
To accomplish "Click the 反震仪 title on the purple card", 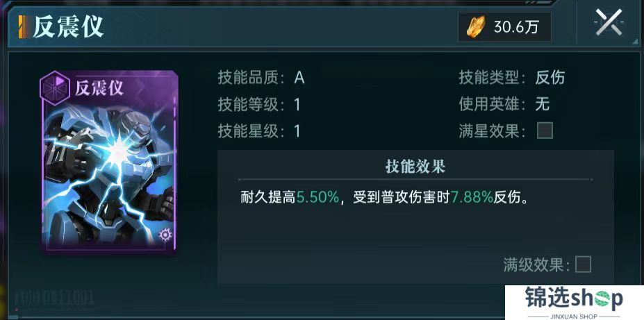I will (99, 87).
